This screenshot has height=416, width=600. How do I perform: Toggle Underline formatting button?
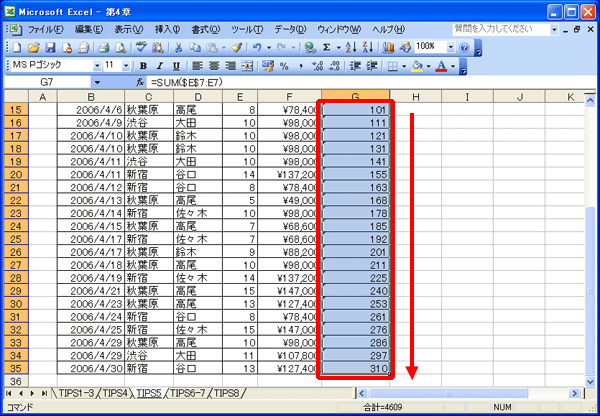(x=176, y=66)
